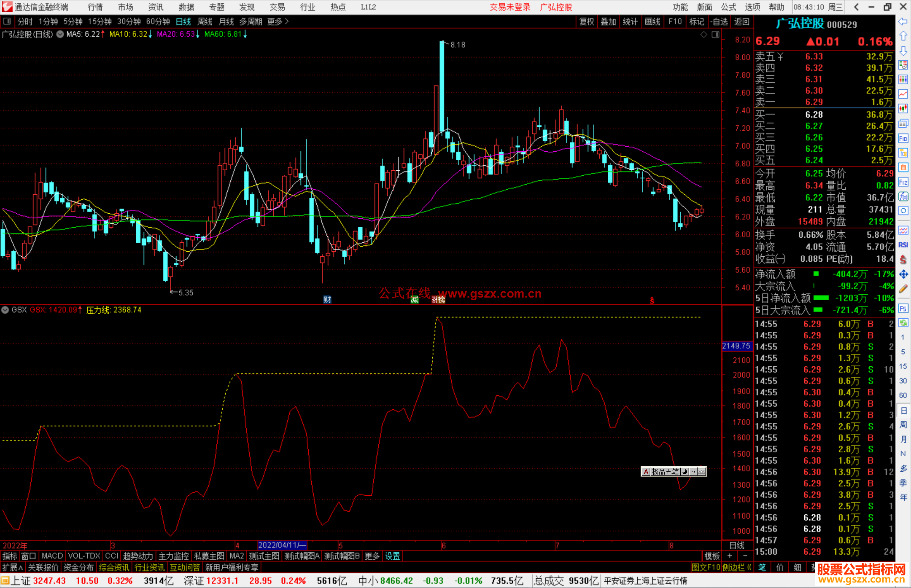Click the RSI indicator icon in sidebar
Image resolution: width=911 pixels, height=588 pixels.
coord(903,245)
